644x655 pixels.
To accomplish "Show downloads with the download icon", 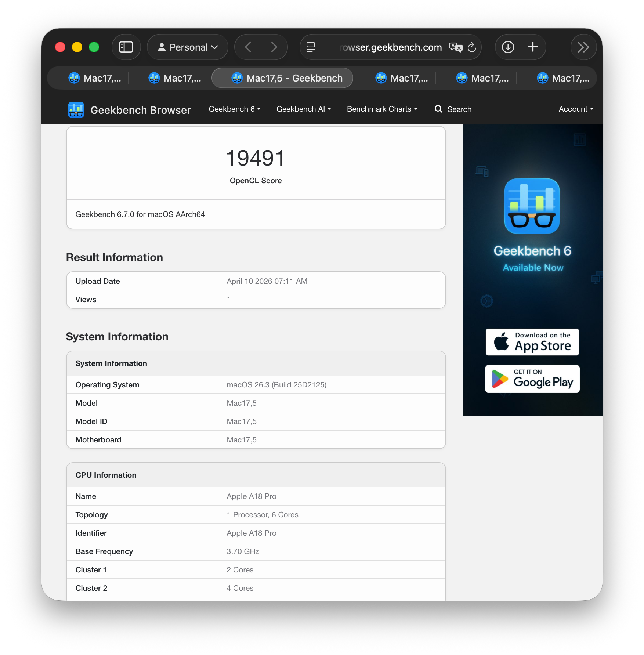I will point(508,47).
